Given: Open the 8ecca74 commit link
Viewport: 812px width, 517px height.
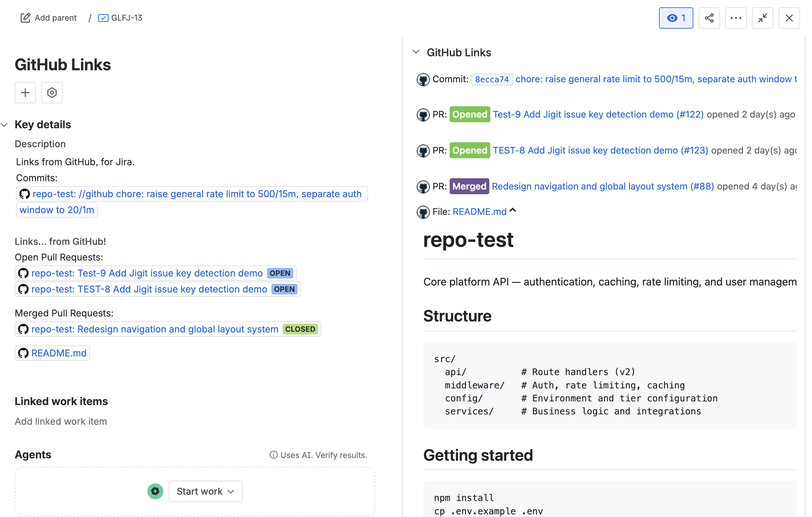Looking at the screenshot, I should coord(492,80).
